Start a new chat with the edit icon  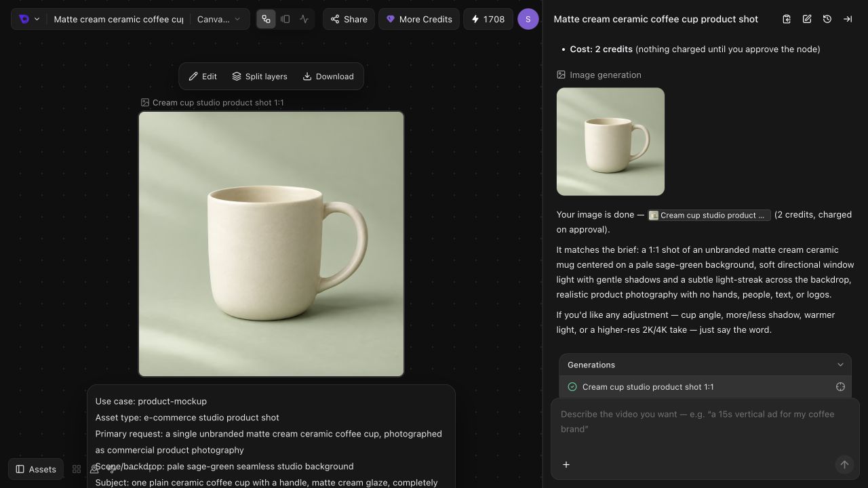807,19
